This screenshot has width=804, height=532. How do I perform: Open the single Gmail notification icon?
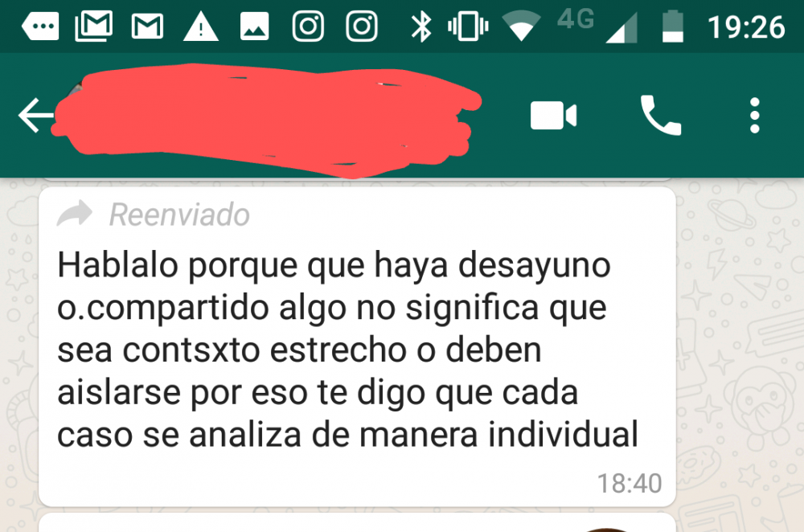pos(148,27)
